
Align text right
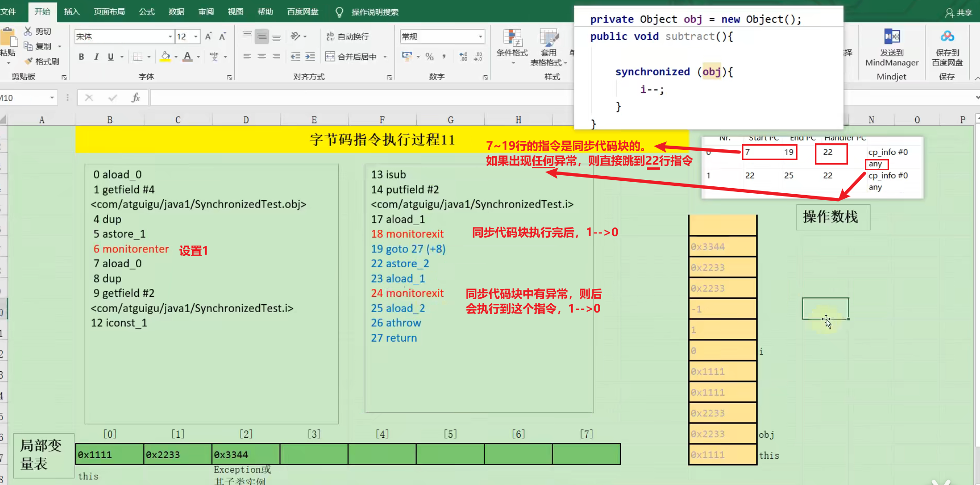(x=276, y=57)
